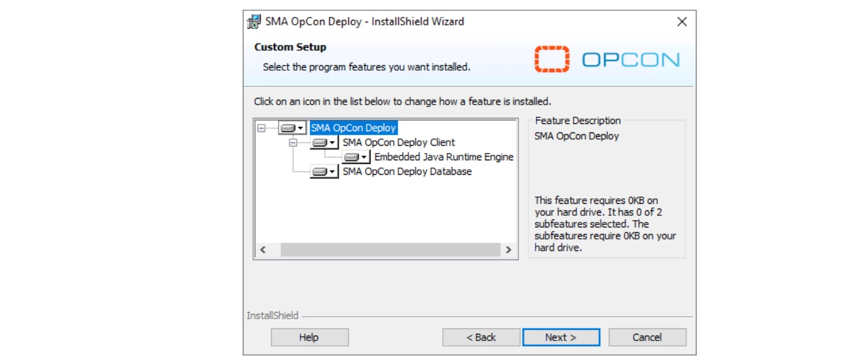Click the installer icon in the title bar
The height and width of the screenshot is (361, 868).
(x=254, y=22)
